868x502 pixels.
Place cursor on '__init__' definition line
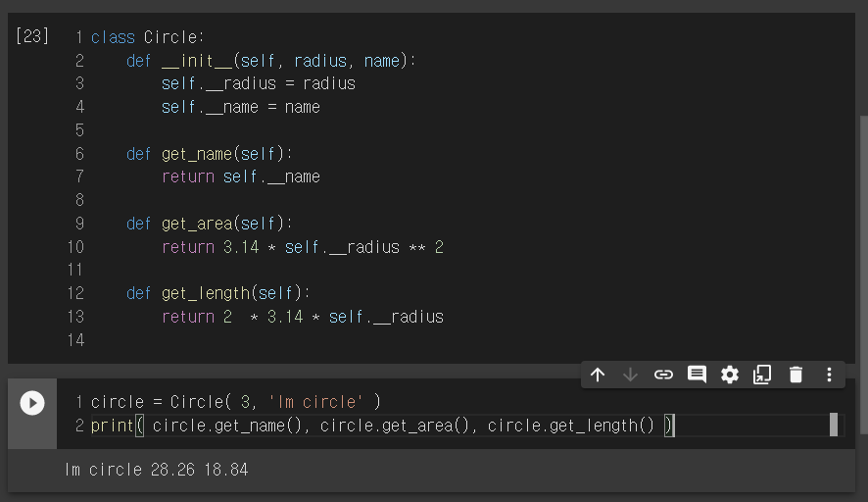point(271,61)
